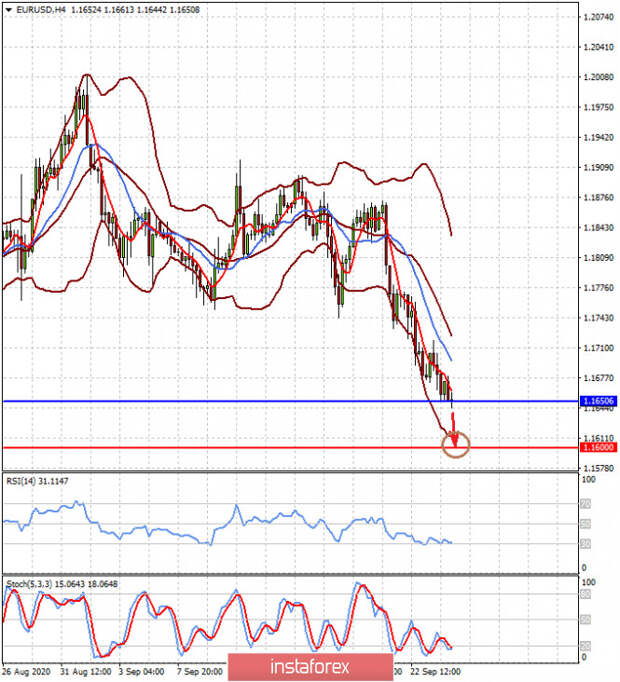
Task: Click the blue horizontal price line
Action: 291,401
